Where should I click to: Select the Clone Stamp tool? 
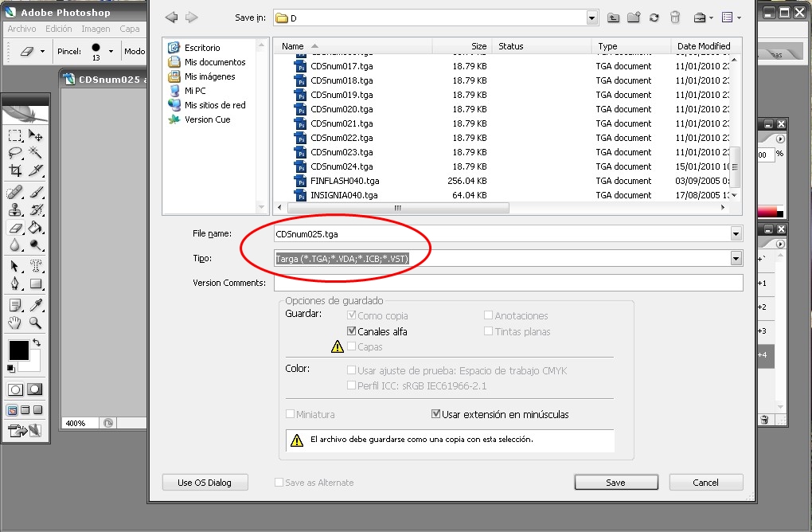click(15, 209)
